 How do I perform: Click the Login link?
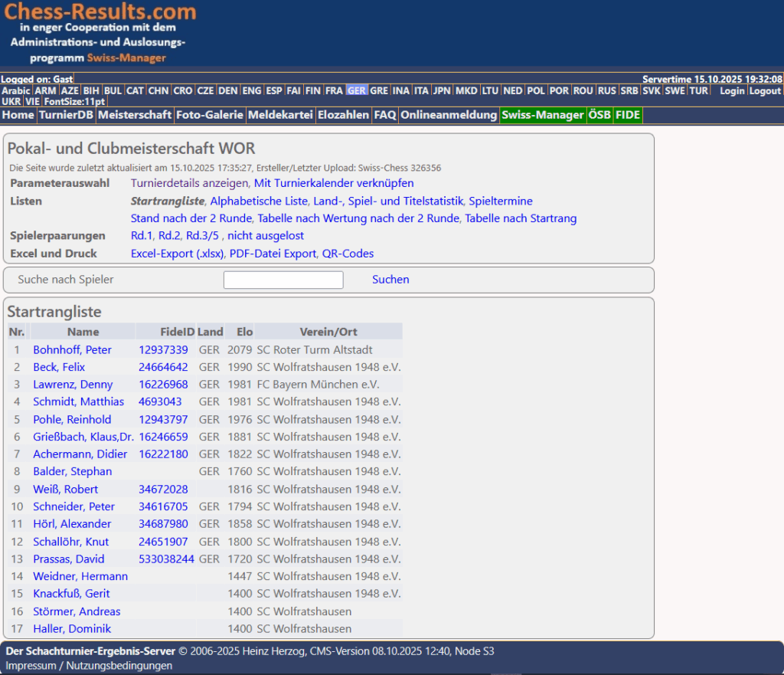click(732, 90)
